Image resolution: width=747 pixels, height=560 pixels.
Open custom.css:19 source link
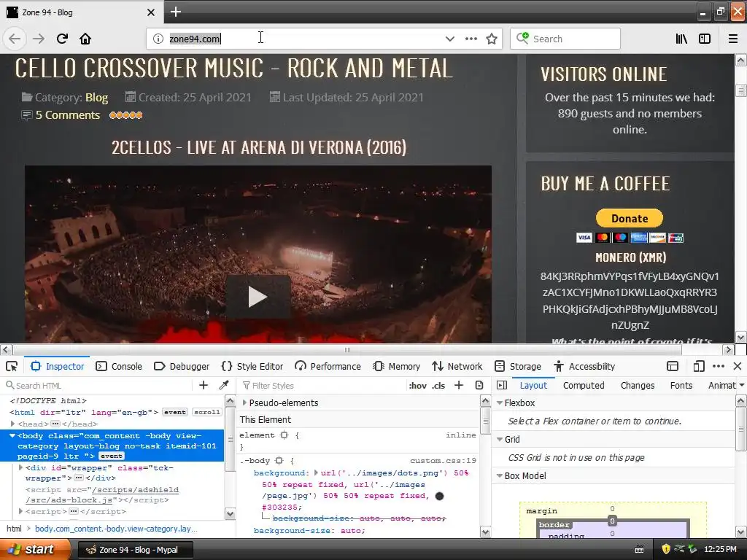443,461
